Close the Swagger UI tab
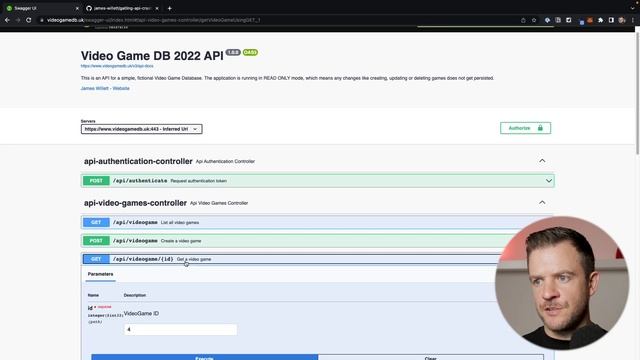Screen dimensions: 640x360 (77, 8)
